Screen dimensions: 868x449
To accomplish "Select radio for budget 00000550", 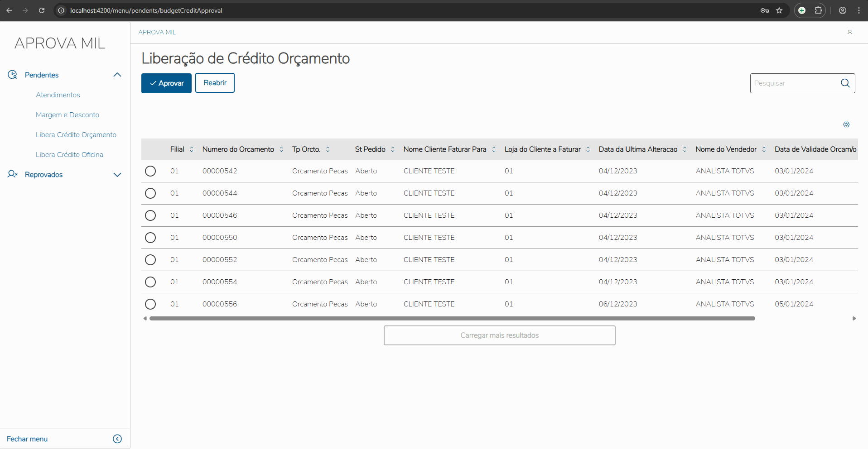I will tap(150, 238).
